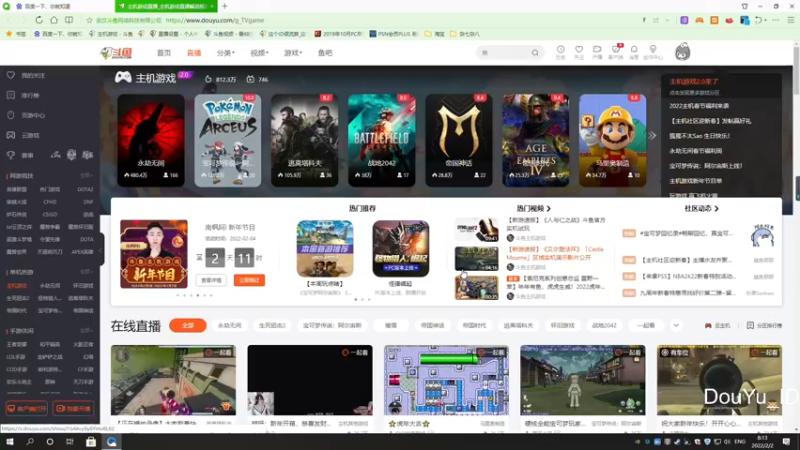Click the Windows Start button
This screenshot has width=800, height=450.
(x=10, y=441)
